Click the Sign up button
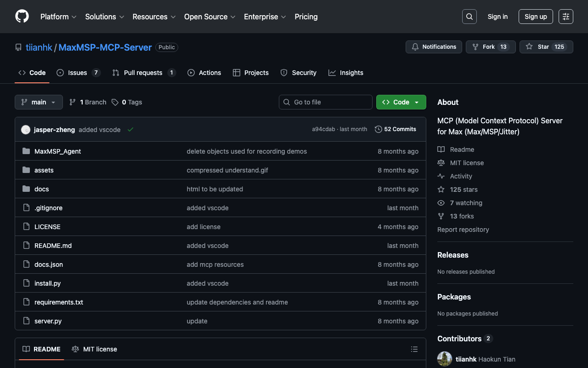Image resolution: width=588 pixels, height=368 pixels. pos(535,17)
